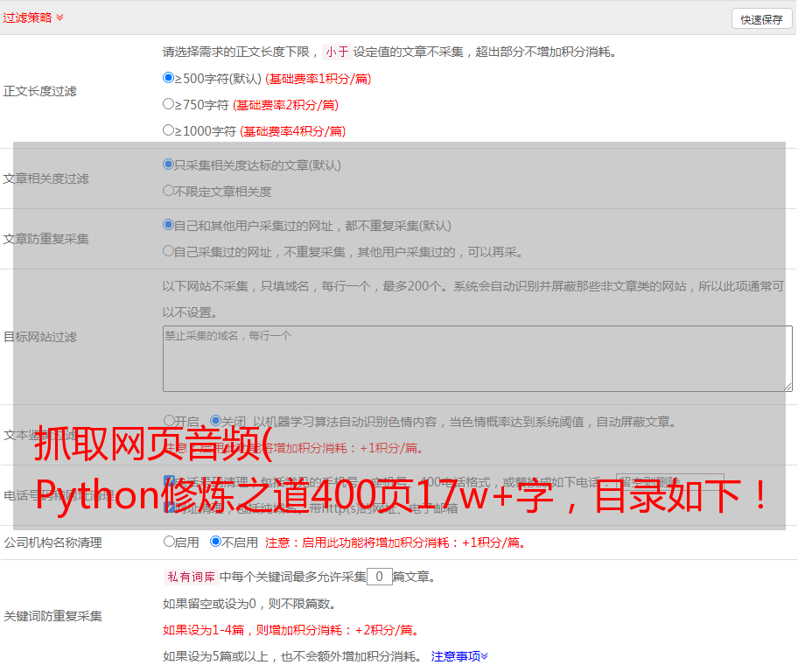This screenshot has width=798, height=672.
Task: Click the article count input showing 0
Action: 379,577
